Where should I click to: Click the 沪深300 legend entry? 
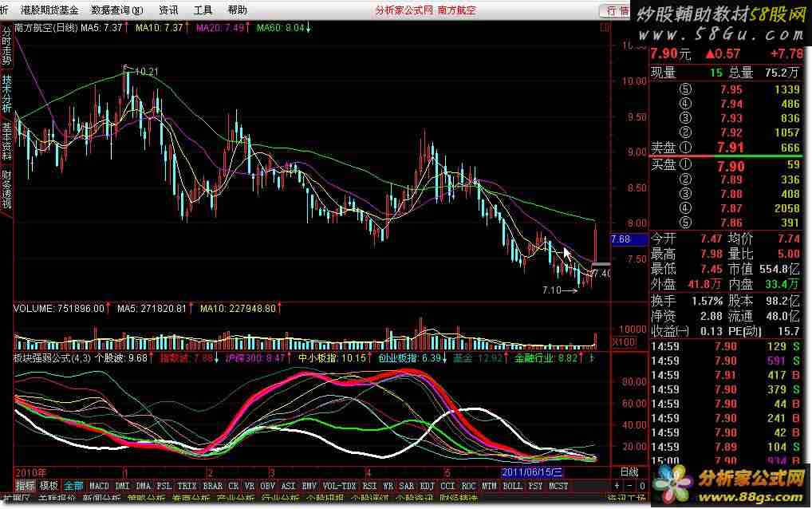(254, 357)
